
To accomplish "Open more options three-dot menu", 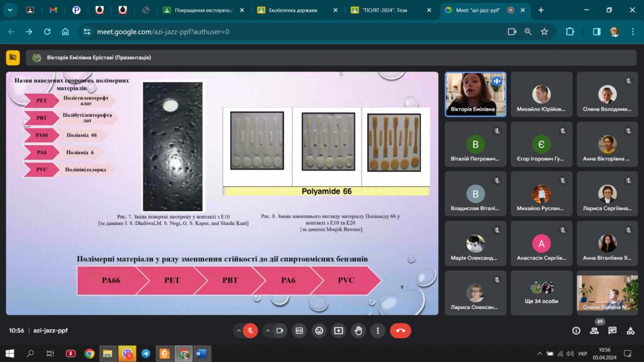I will tap(377, 331).
